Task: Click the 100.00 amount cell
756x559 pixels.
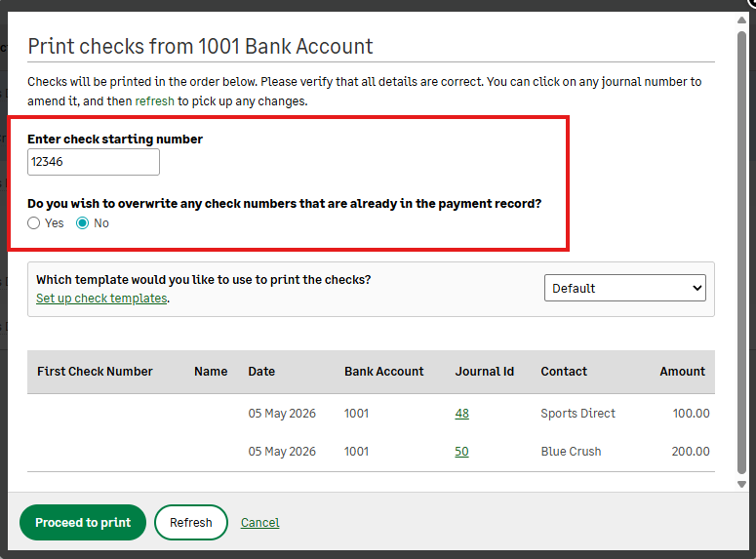Action: pos(691,414)
